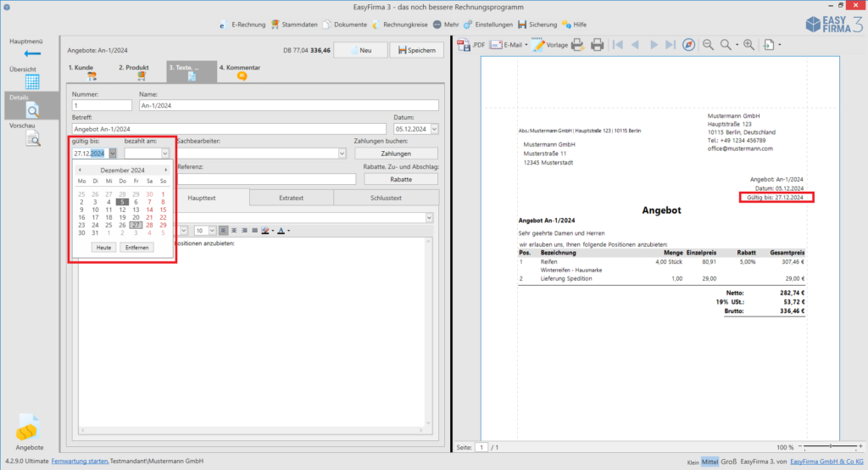The width and height of the screenshot is (868, 470).
Task: Click the Neu button
Action: coord(360,50)
